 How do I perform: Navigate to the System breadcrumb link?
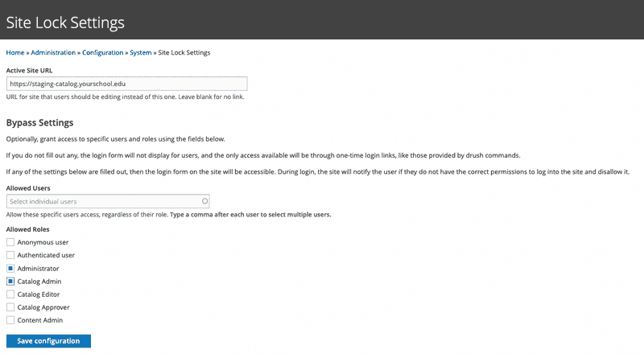pyautogui.click(x=140, y=52)
